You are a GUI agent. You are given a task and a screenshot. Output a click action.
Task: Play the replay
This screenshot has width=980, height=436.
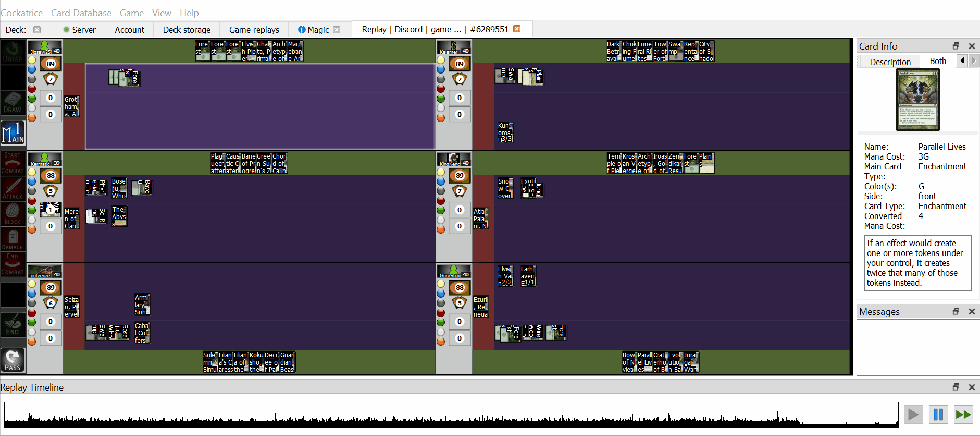click(913, 415)
